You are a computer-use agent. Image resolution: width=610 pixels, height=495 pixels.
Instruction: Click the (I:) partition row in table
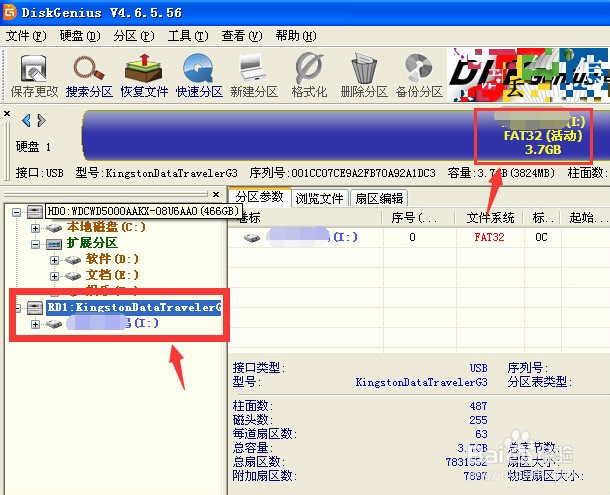(x=419, y=237)
